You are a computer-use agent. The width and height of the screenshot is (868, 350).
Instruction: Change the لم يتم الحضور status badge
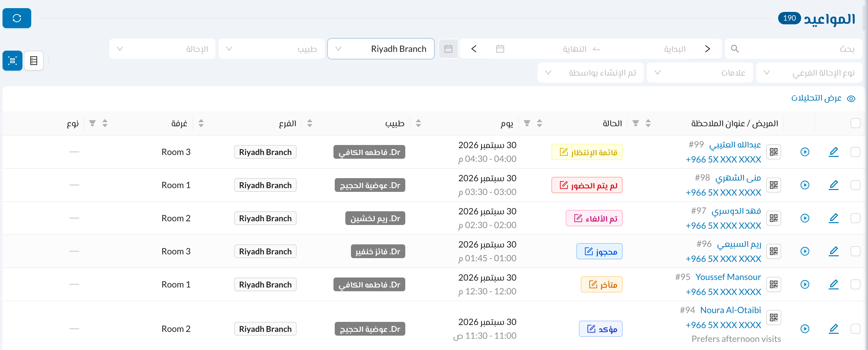click(587, 185)
